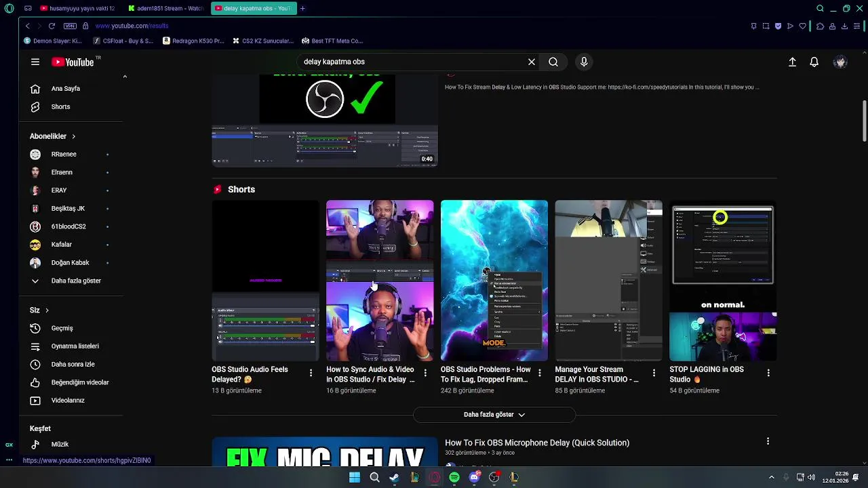Viewport: 868px width, 488px height.
Task: Expand the 'Siz' section chevron
Action: (x=47, y=310)
